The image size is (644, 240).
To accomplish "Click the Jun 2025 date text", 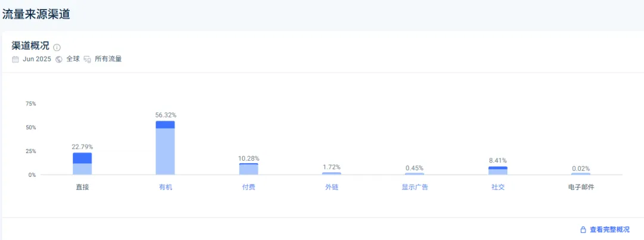I will [x=37, y=59].
